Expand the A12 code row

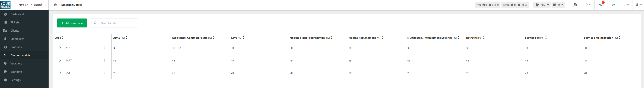[60, 48]
